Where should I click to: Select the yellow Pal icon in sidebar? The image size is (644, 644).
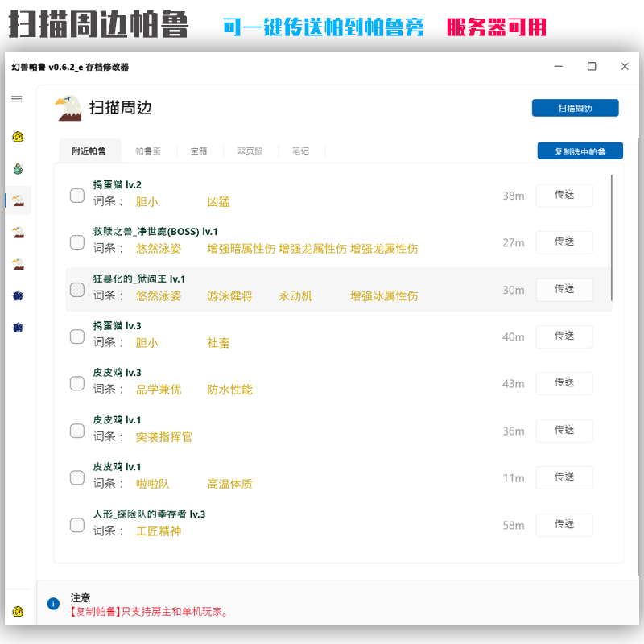click(16, 138)
